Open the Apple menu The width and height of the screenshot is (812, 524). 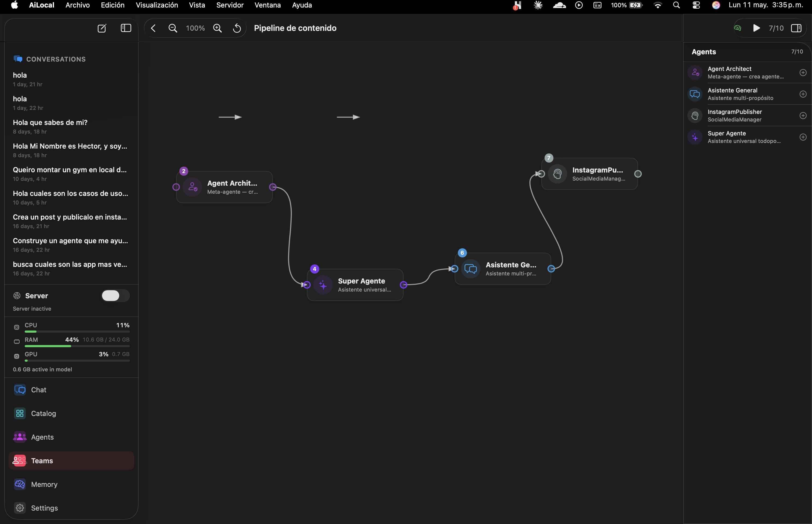coord(15,5)
